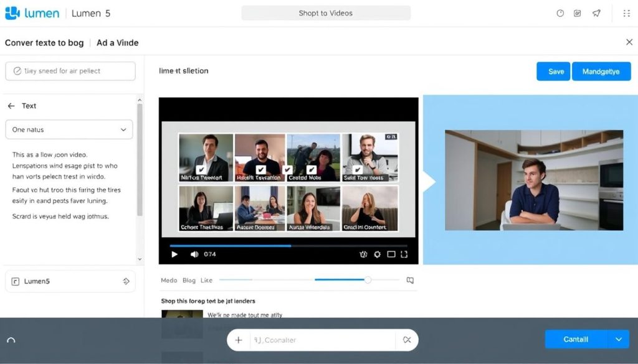Click the clock history icon in top bar
638x364 pixels.
560,12
